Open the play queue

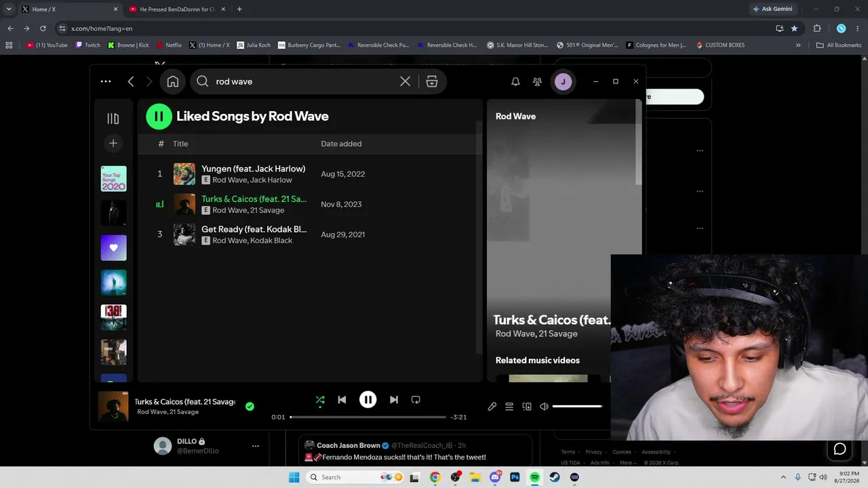click(x=509, y=407)
